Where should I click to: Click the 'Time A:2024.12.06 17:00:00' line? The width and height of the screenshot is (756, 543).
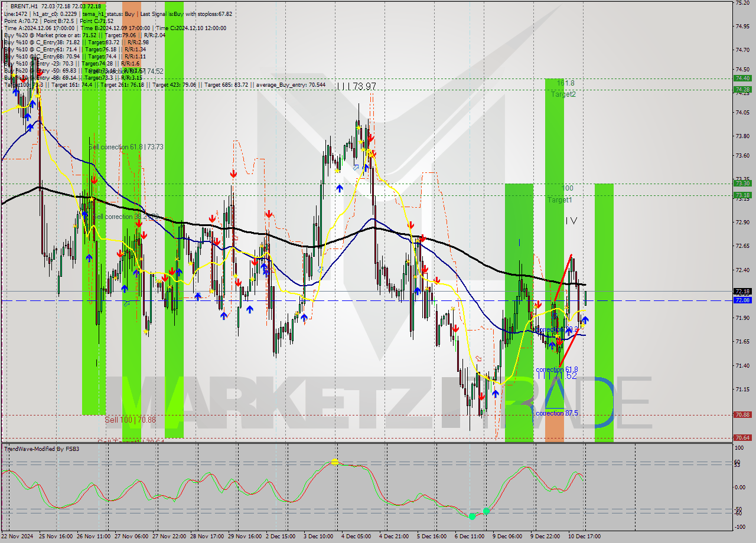tap(39, 28)
